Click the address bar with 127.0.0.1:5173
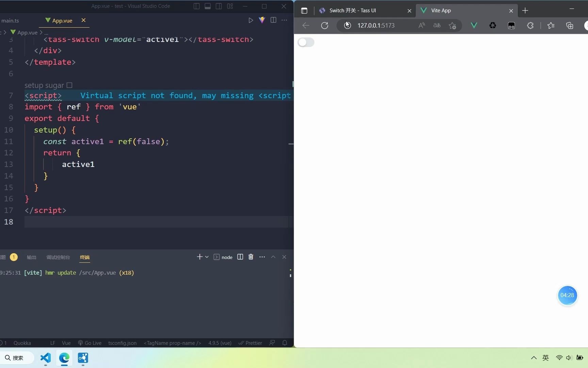The image size is (588, 368). pyautogui.click(x=376, y=25)
